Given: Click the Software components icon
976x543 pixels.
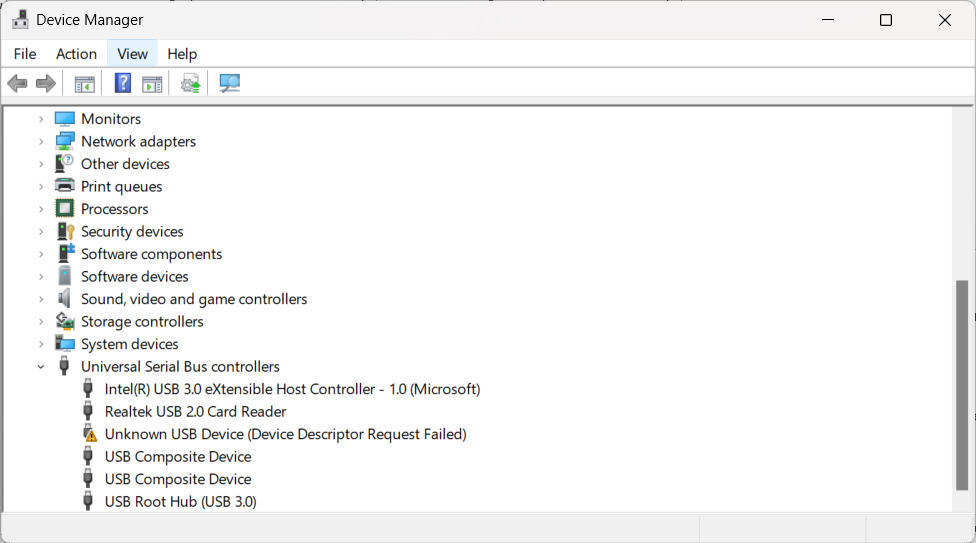Looking at the screenshot, I should (65, 253).
